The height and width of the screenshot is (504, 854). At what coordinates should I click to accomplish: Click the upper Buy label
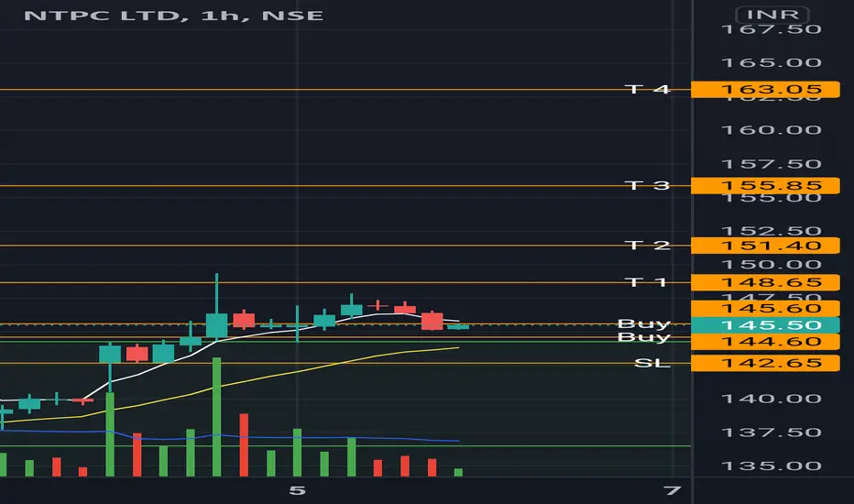tap(644, 323)
